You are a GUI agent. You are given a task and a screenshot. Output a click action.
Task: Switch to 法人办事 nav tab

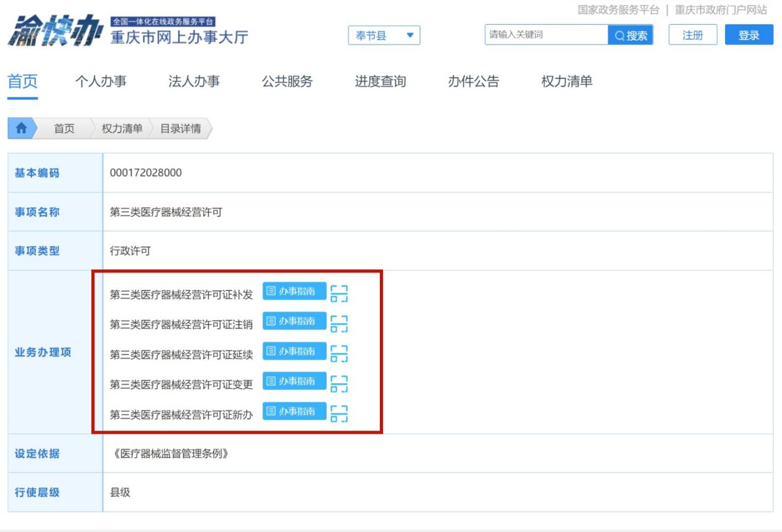[194, 82]
